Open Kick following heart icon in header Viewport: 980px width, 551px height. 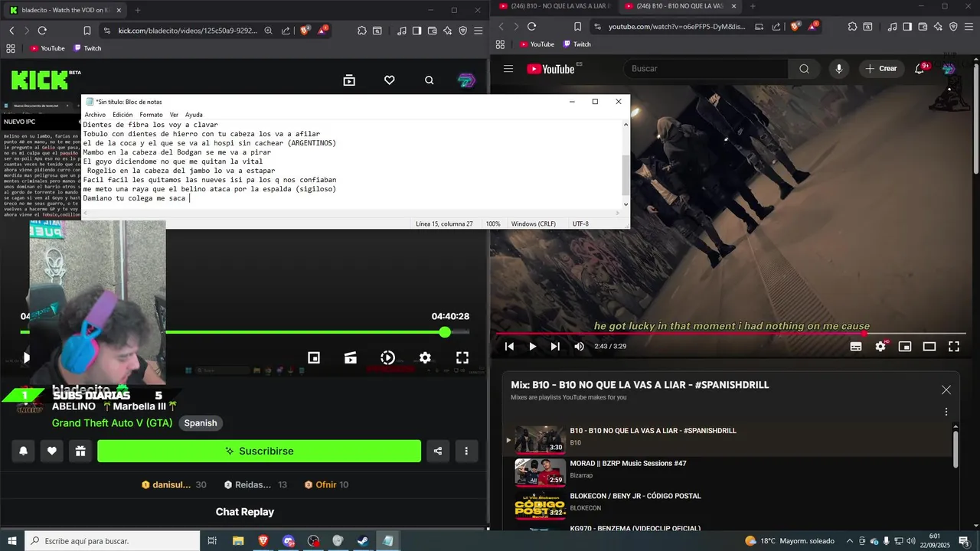[x=389, y=80]
